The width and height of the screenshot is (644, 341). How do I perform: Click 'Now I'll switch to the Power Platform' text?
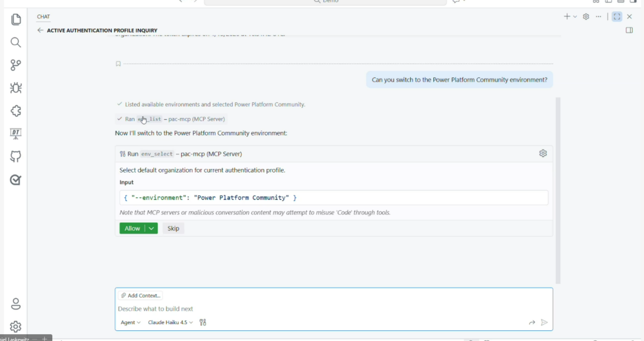(x=201, y=133)
